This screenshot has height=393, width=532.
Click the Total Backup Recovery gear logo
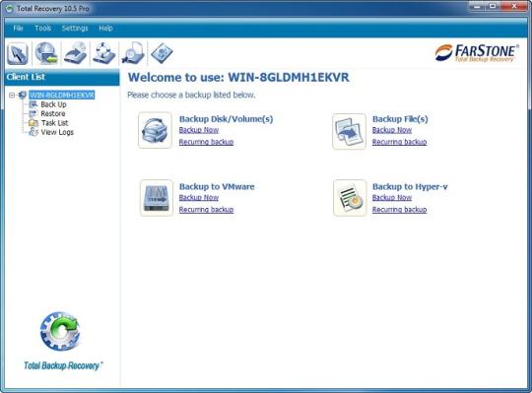(x=60, y=331)
